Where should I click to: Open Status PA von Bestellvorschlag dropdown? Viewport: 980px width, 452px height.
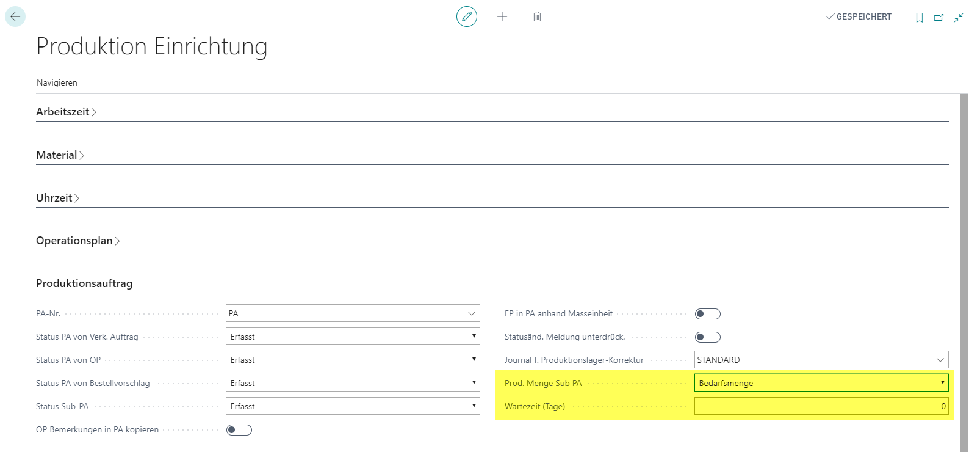[x=353, y=383]
